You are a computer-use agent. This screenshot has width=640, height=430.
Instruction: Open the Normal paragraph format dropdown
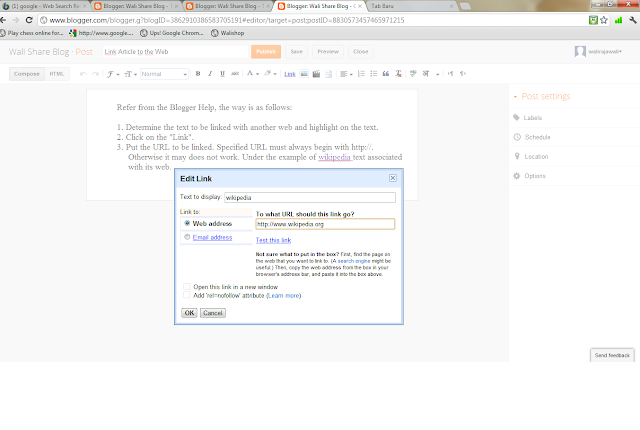[164, 74]
